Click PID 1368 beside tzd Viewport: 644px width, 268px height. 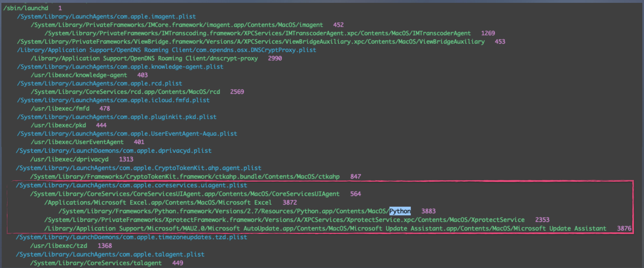coord(105,246)
